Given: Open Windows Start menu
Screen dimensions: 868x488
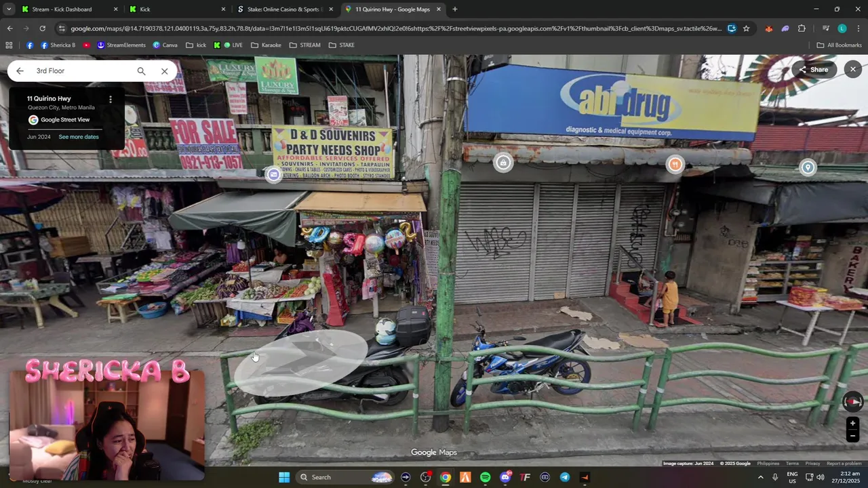Looking at the screenshot, I should pyautogui.click(x=284, y=477).
